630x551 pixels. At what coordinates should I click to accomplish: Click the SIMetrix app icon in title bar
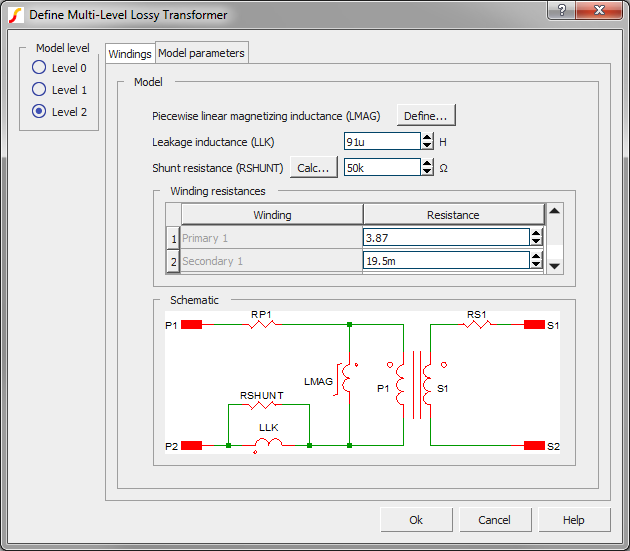[15, 15]
